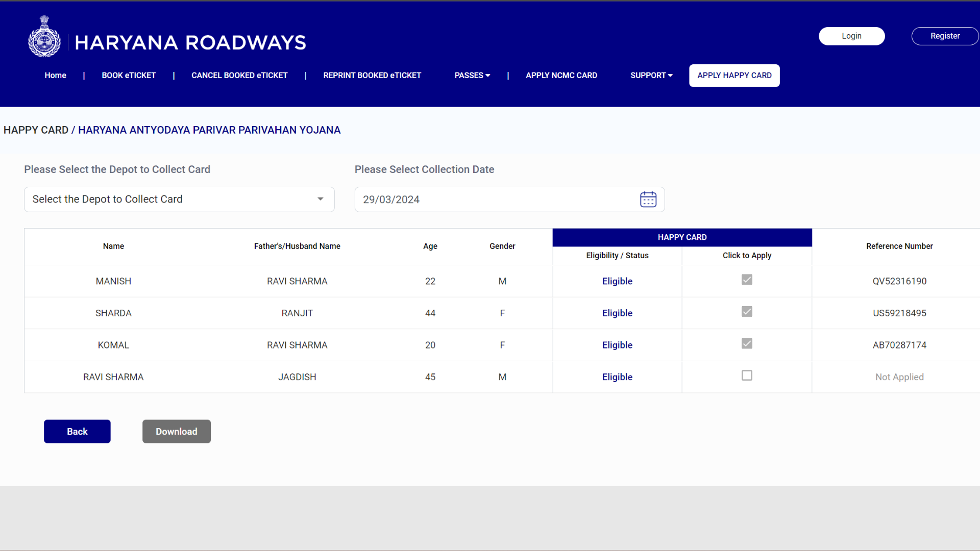Viewport: 980px width, 551px height.
Task: Click the Reference Number column header
Action: click(x=899, y=246)
